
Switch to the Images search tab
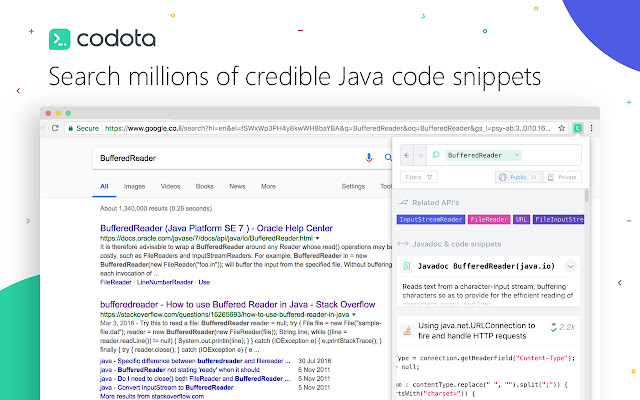tap(134, 186)
